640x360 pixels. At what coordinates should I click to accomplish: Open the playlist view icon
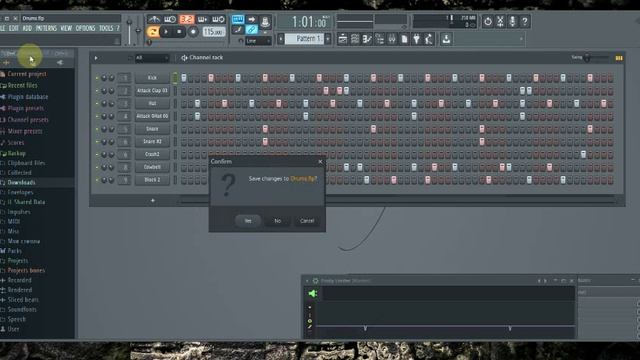(343, 39)
